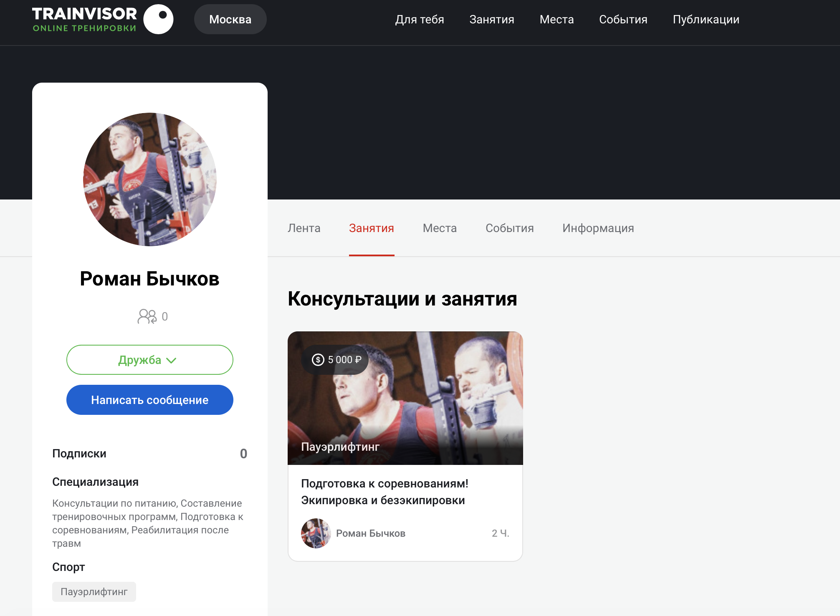
Task: Click the trainer avatar icon on the workout card
Action: click(x=314, y=533)
